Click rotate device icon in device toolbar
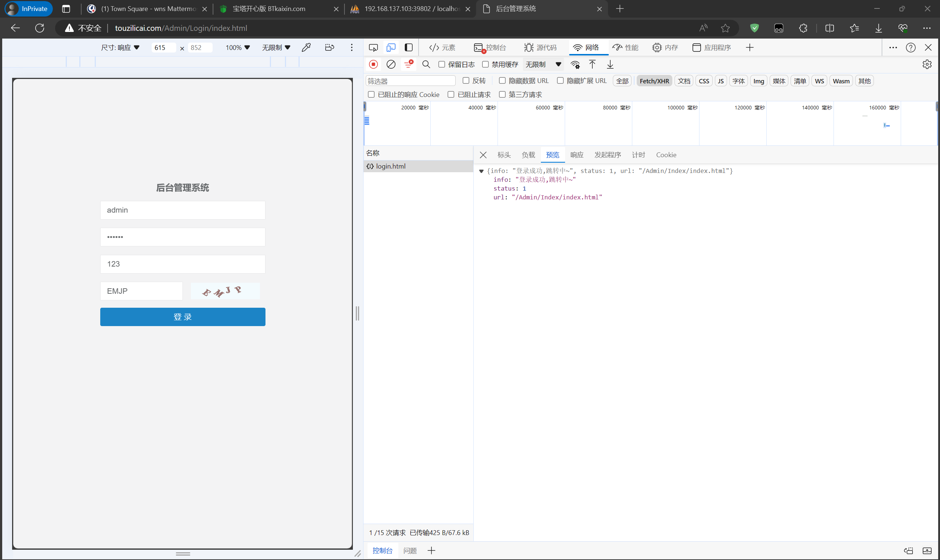This screenshot has height=560, width=940. (329, 47)
